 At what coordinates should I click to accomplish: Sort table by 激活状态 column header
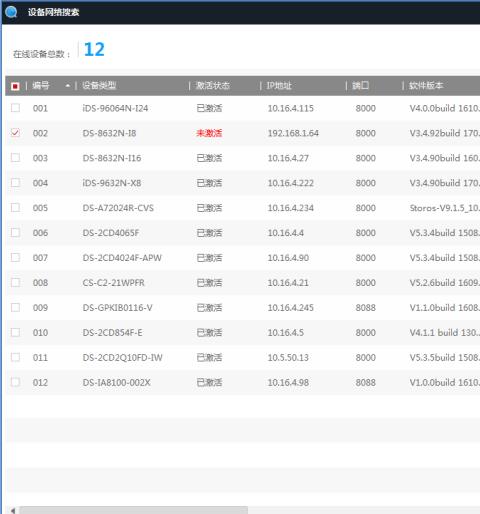pos(213,86)
